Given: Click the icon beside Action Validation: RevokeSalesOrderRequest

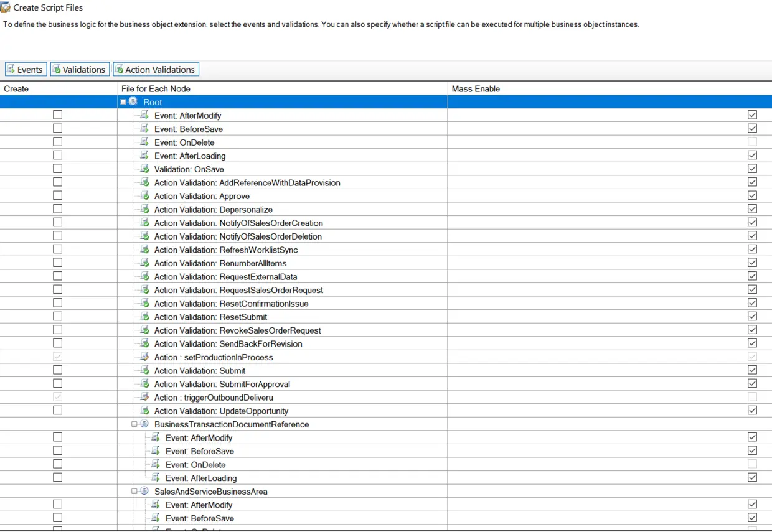Looking at the screenshot, I should [x=144, y=330].
